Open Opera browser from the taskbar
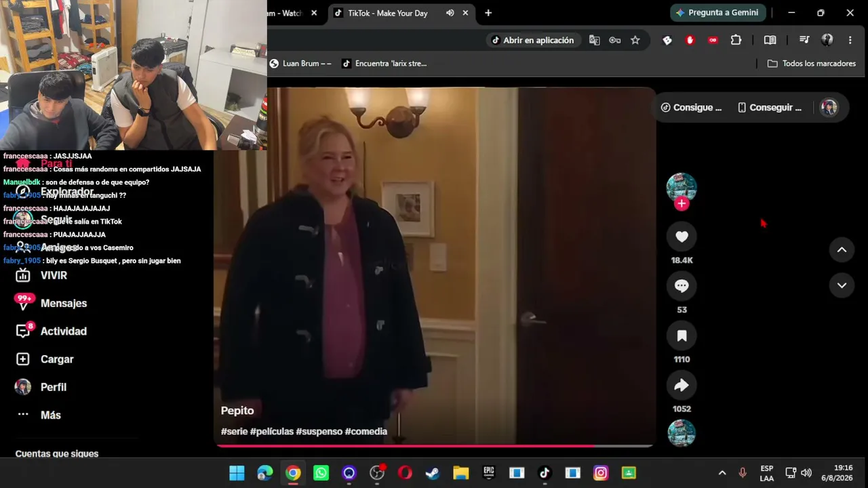The image size is (868, 488). [405, 473]
